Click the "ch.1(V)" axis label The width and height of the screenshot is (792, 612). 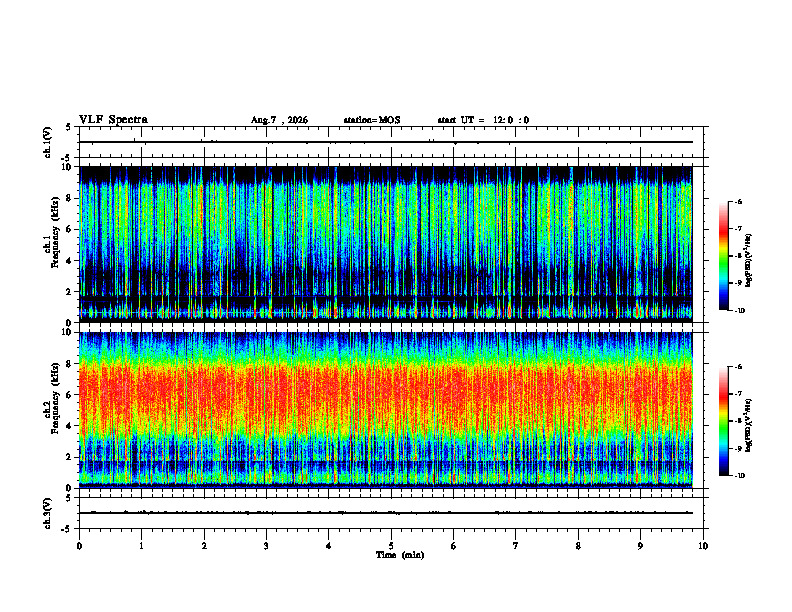[x=48, y=142]
